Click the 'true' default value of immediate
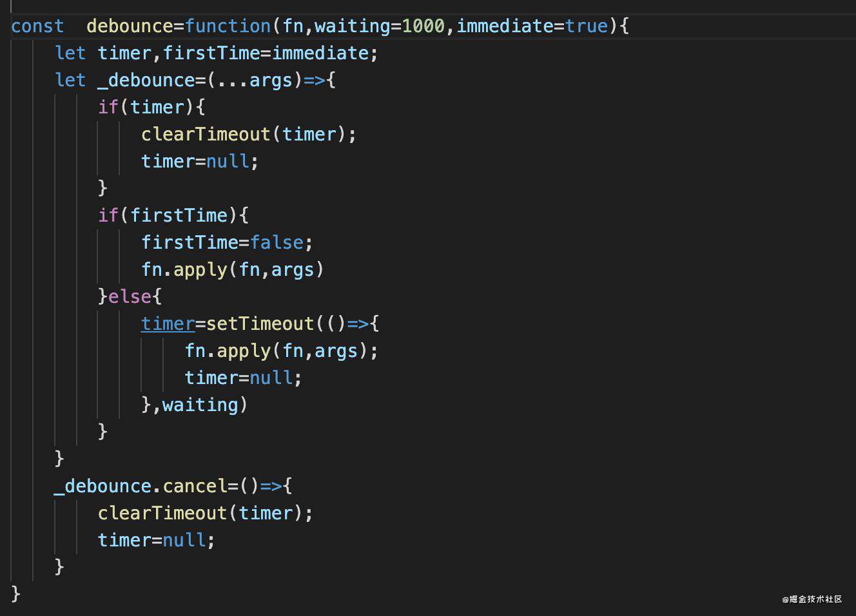Screen dimensions: 856x616 point(587,26)
